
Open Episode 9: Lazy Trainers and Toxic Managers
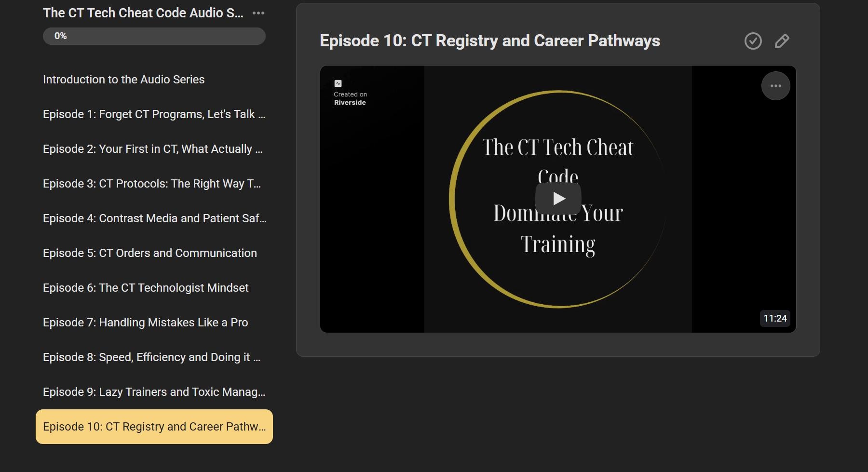(154, 392)
